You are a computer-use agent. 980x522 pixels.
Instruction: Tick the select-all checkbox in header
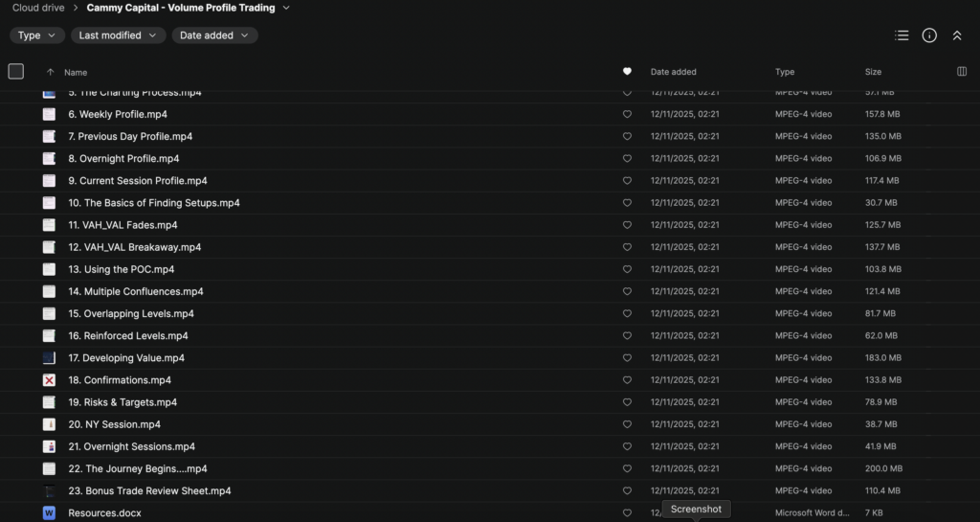[16, 71]
